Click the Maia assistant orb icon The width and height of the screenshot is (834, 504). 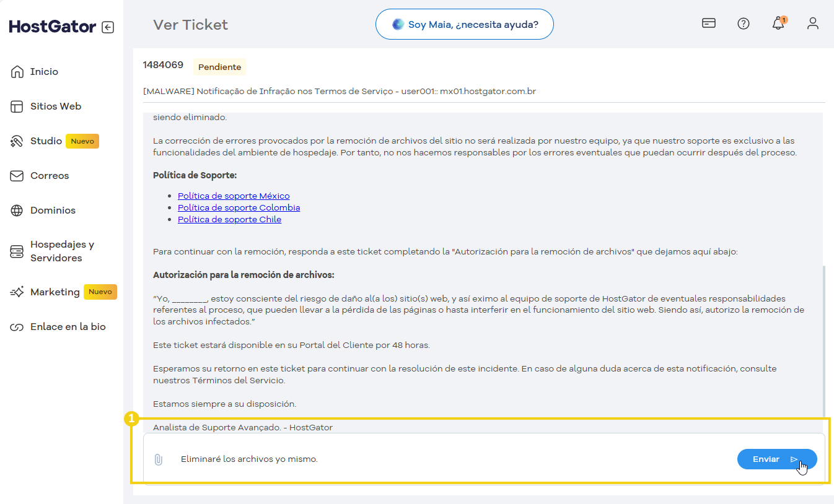coord(398,25)
